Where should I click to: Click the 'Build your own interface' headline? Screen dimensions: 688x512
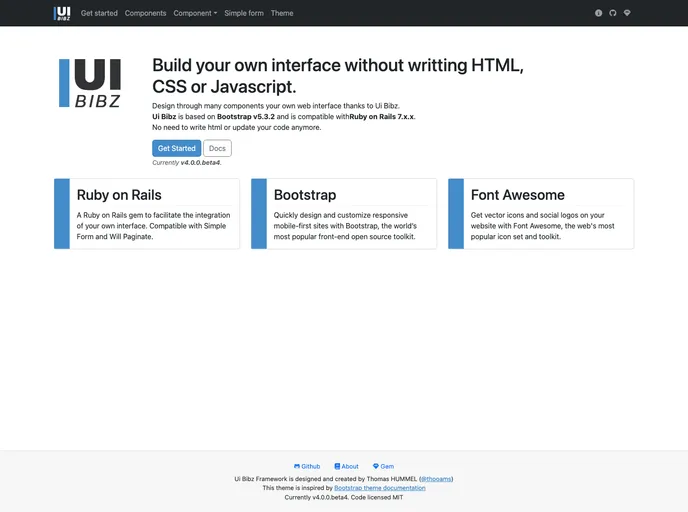tap(338, 76)
